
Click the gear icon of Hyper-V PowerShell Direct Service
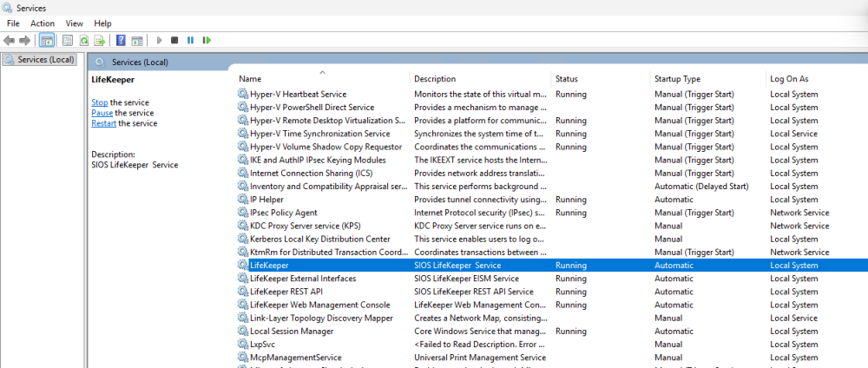(x=242, y=108)
